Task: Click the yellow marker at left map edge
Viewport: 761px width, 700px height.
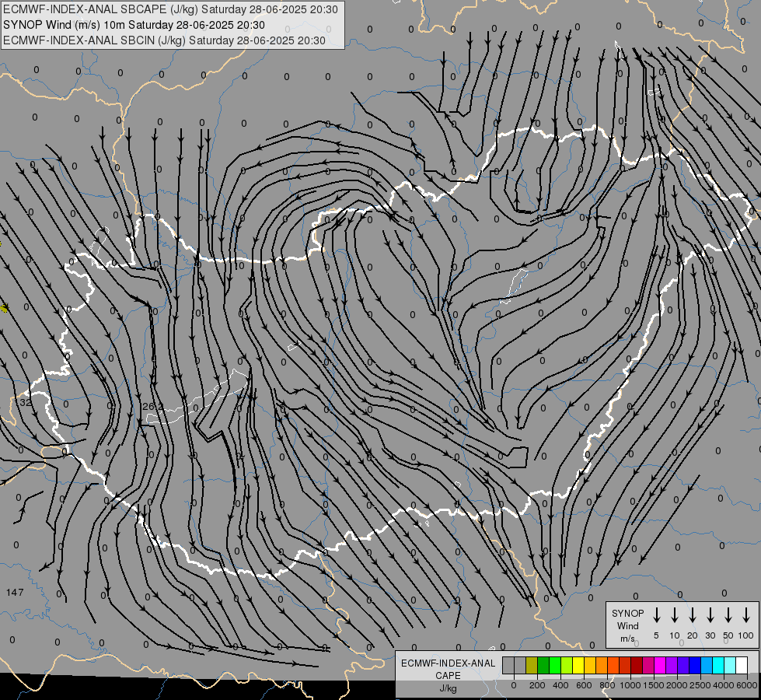Action: click(4, 308)
